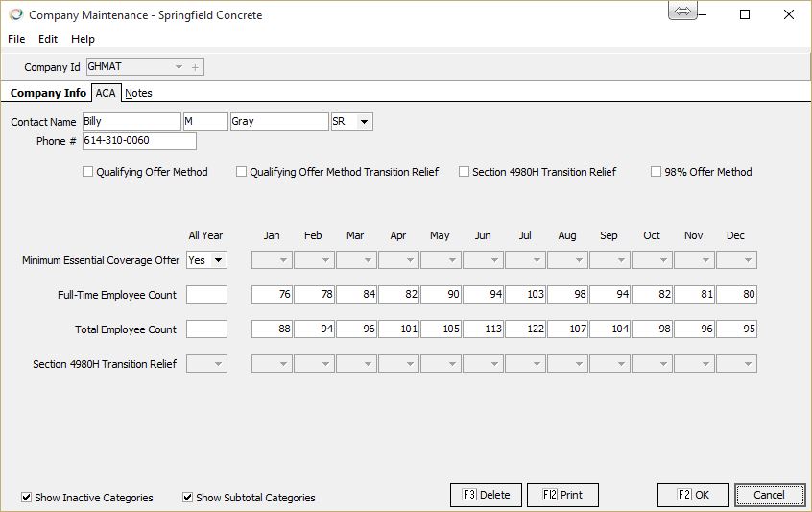Image resolution: width=812 pixels, height=512 pixels.
Task: Open the name suffix SR dropdown
Action: pos(364,122)
